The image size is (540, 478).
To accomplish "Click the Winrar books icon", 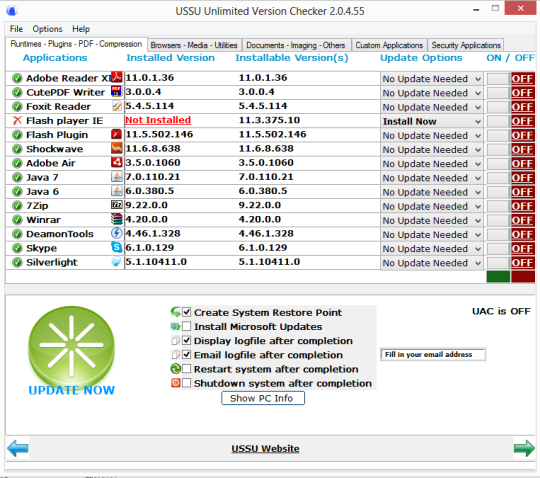I will pos(117,219).
